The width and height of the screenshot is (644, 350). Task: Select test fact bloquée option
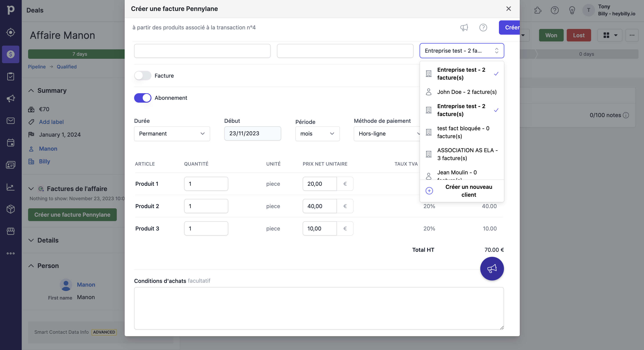pyautogui.click(x=462, y=132)
